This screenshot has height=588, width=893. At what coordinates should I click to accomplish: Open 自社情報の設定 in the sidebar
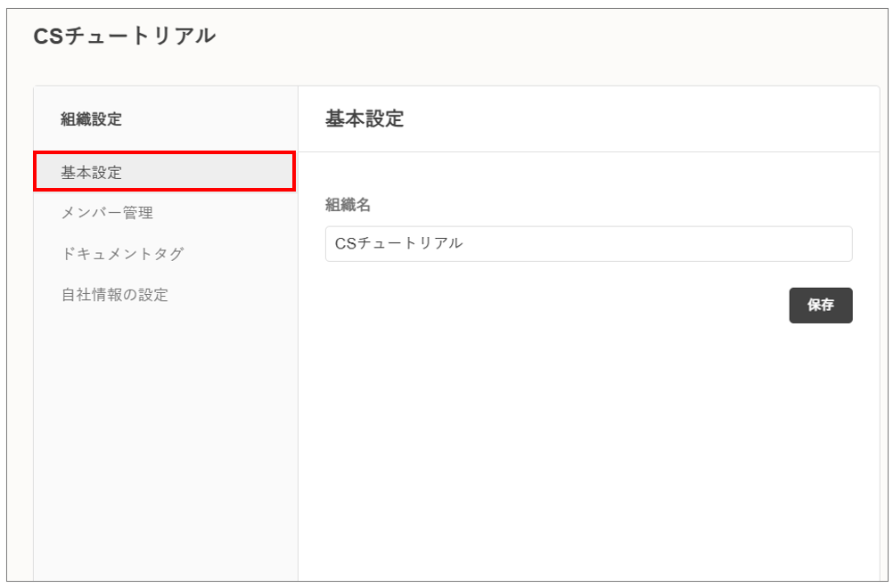[114, 295]
